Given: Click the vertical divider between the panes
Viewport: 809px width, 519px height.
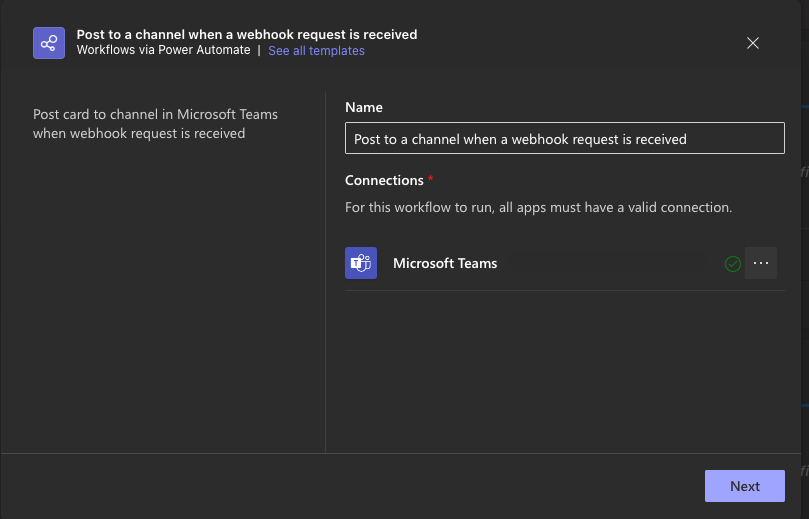Looking at the screenshot, I should [x=326, y=272].
